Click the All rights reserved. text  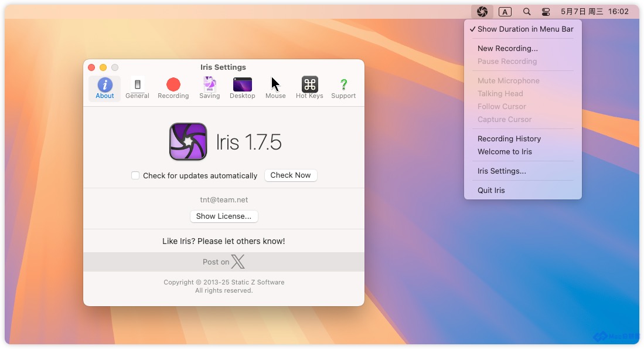tap(224, 290)
